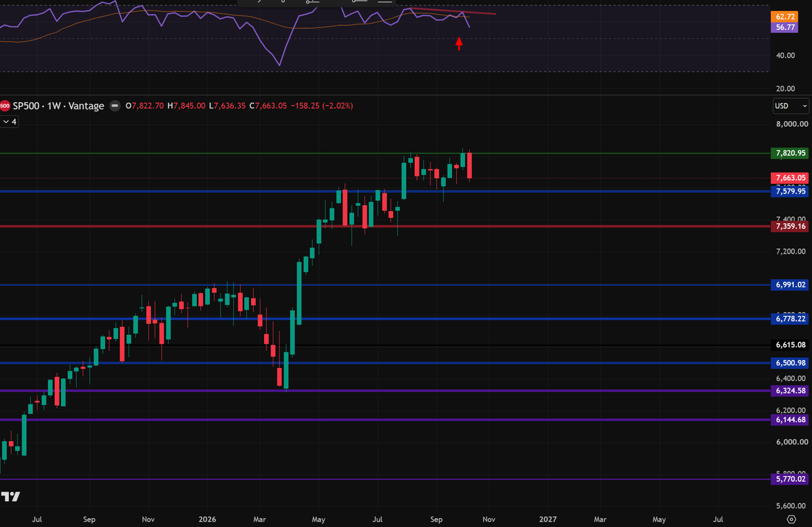The image size is (812, 527).
Task: Select the 6,500.98 price level label
Action: (790, 363)
